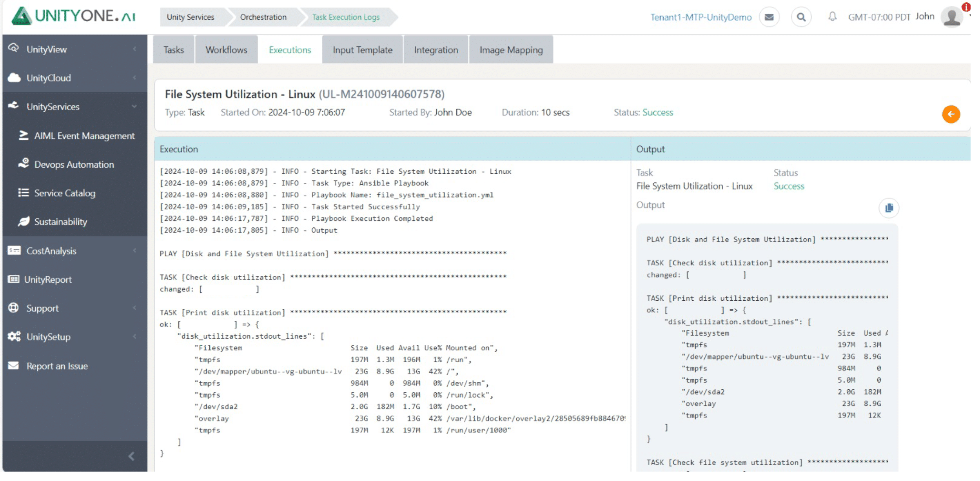Click the overlay row in Output panel
Screen dimensions: 980x481
(x=781, y=403)
